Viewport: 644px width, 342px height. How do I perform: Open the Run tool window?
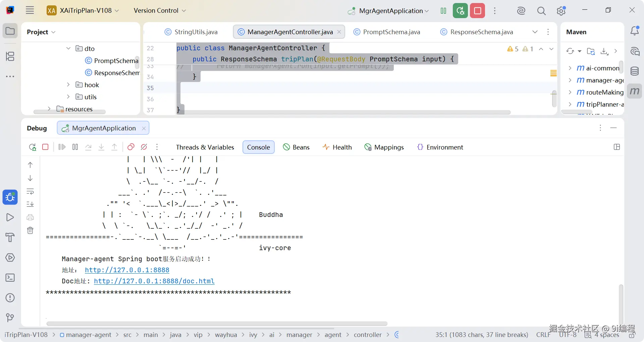click(10, 217)
